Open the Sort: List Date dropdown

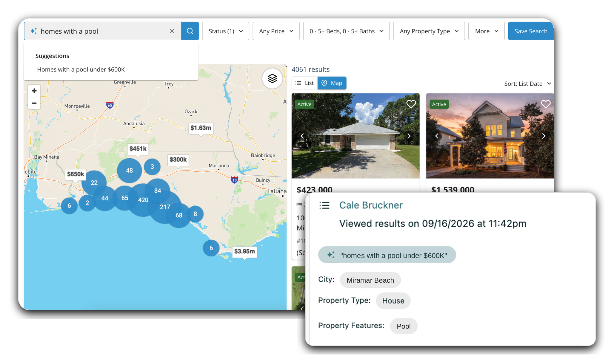527,84
